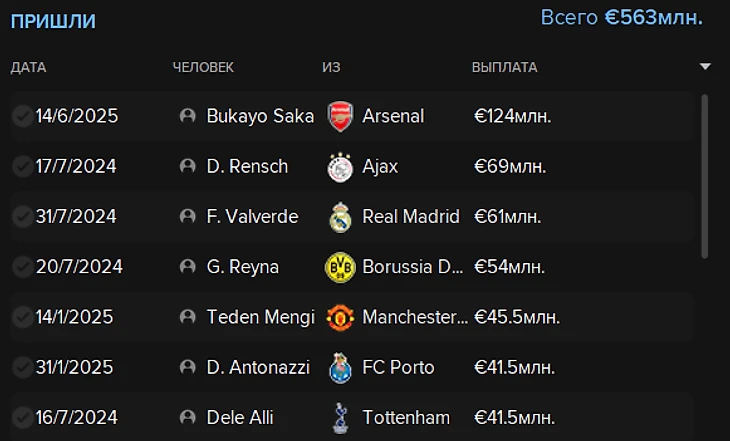Image resolution: width=730 pixels, height=441 pixels.
Task: Click the Tottenham club crest icon
Action: (x=341, y=417)
